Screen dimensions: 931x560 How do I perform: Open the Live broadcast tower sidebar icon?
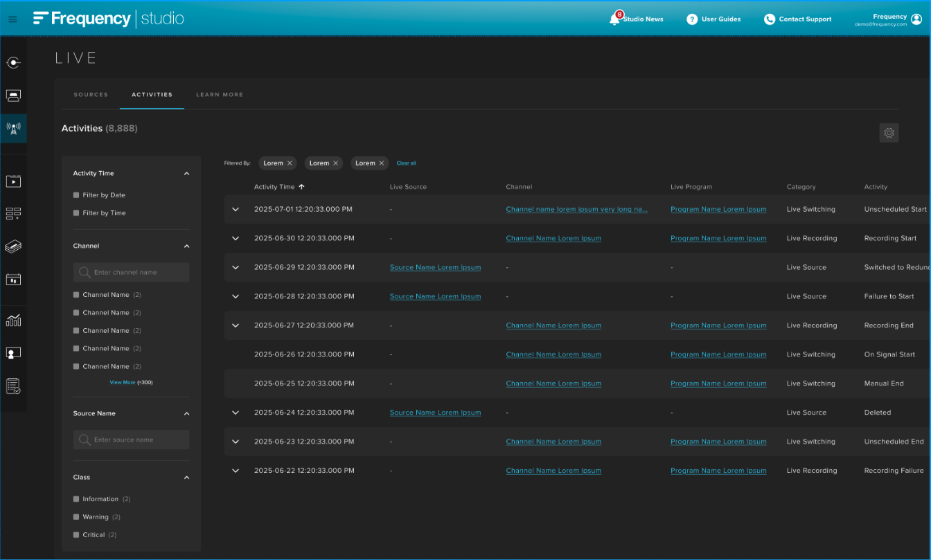(13, 128)
